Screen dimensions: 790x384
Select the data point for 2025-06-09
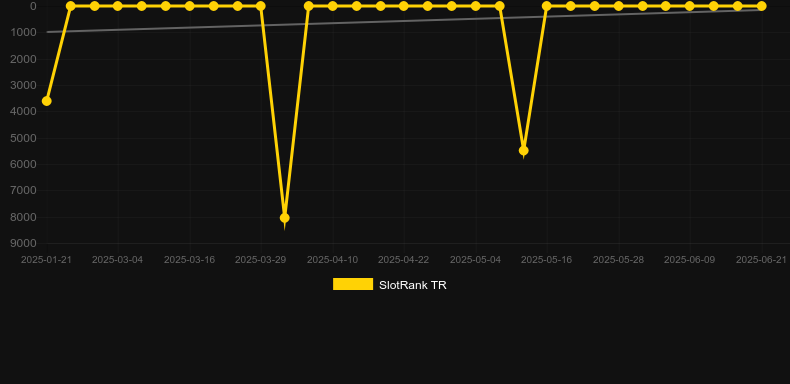point(690,6)
